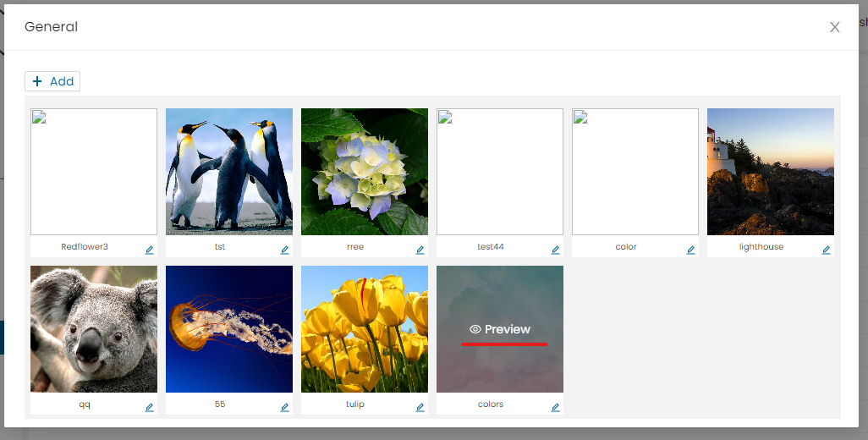868x440 pixels.
Task: Open the lighthouse thumbnail
Action: (x=771, y=172)
